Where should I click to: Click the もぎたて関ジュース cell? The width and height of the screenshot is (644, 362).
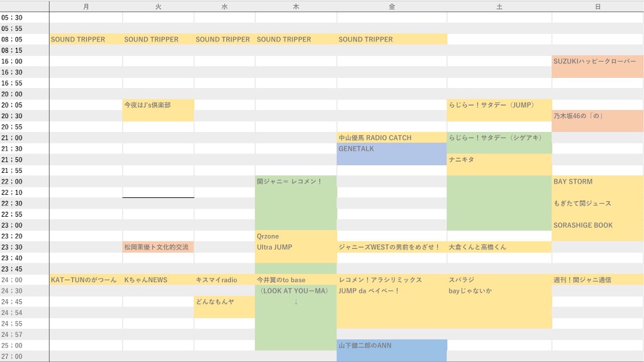click(x=597, y=203)
